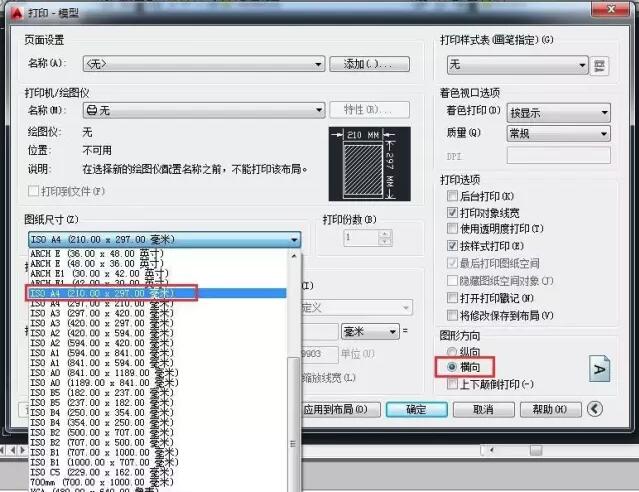Click the plot style table editor icon

click(x=599, y=66)
